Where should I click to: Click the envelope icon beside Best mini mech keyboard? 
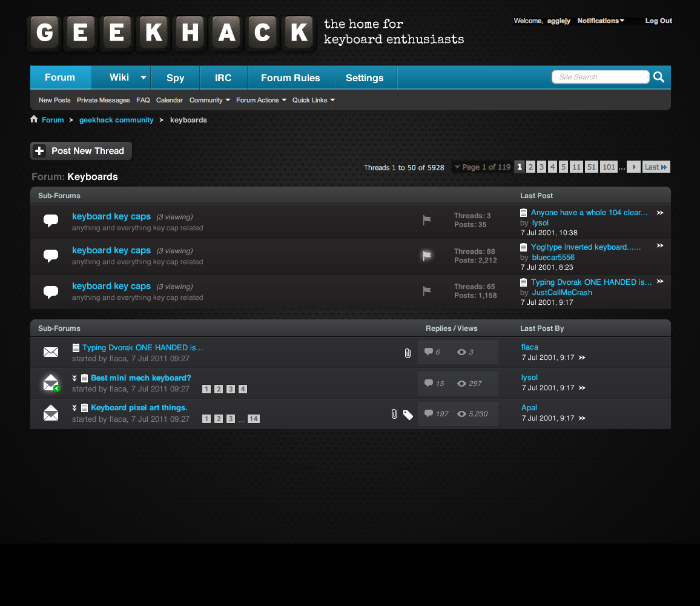pos(51,383)
